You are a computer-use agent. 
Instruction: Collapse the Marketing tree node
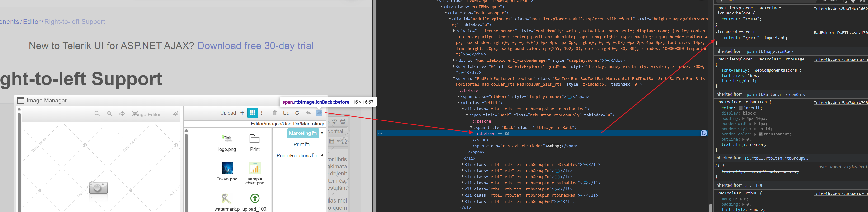(322, 133)
